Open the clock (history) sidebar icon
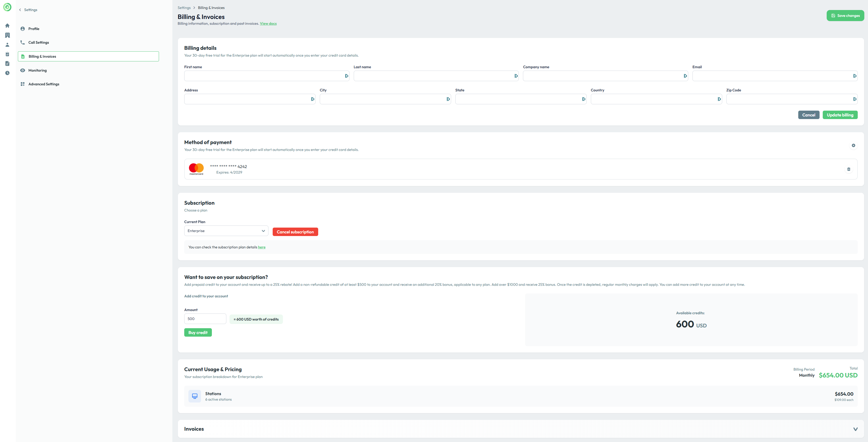Screen dimensions: 868x442 click(7, 73)
